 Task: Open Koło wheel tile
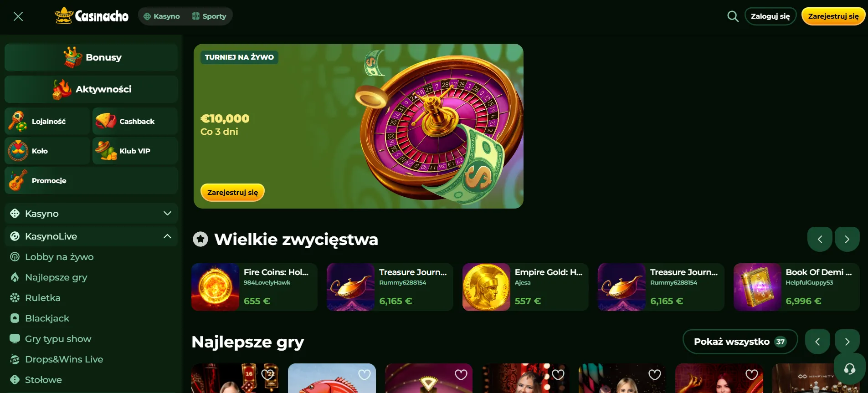[x=47, y=151]
